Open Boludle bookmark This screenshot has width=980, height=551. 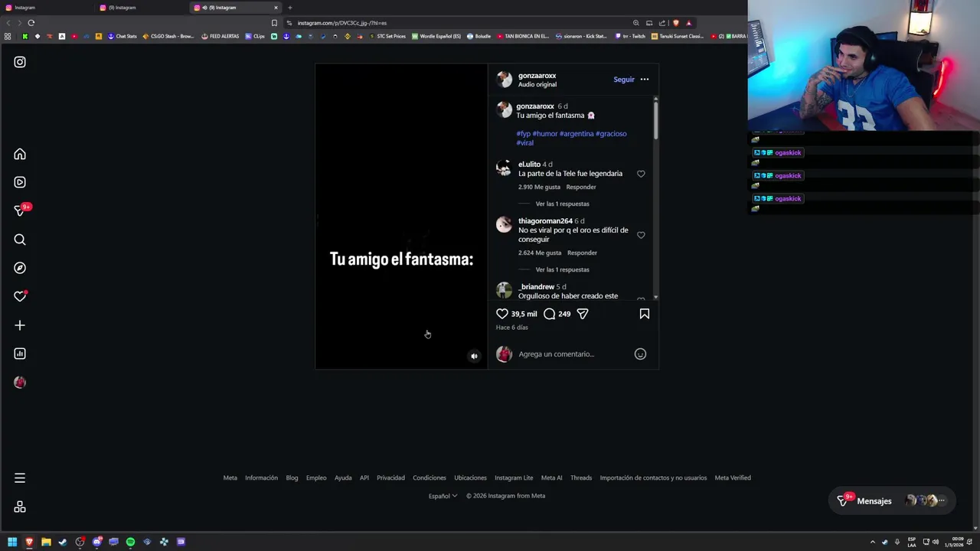coord(479,36)
